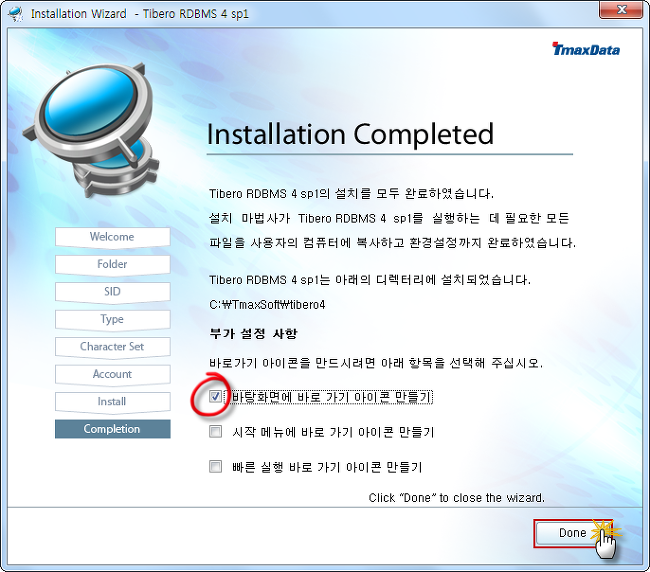Click the 빠른 실행 바로 가기 아이콘 만들기 label
Viewport: 650px width, 572px height.
(x=327, y=467)
